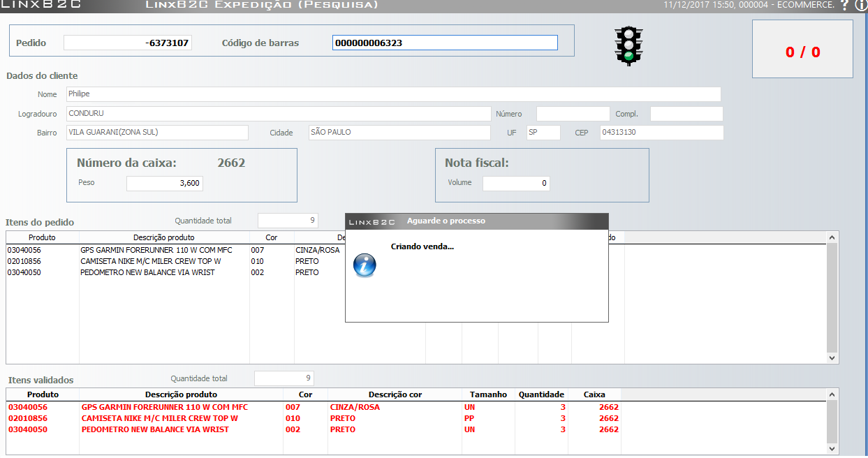Click the Volume field under Nota fiscal
The image size is (868, 458).
(516, 184)
